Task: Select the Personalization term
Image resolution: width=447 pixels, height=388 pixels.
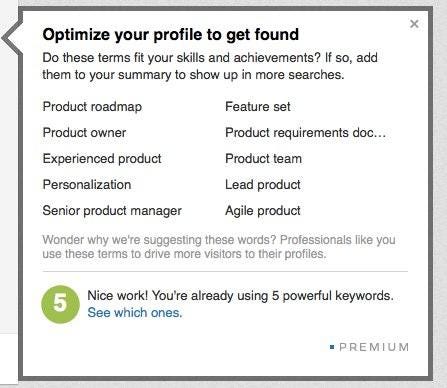Action: click(87, 185)
